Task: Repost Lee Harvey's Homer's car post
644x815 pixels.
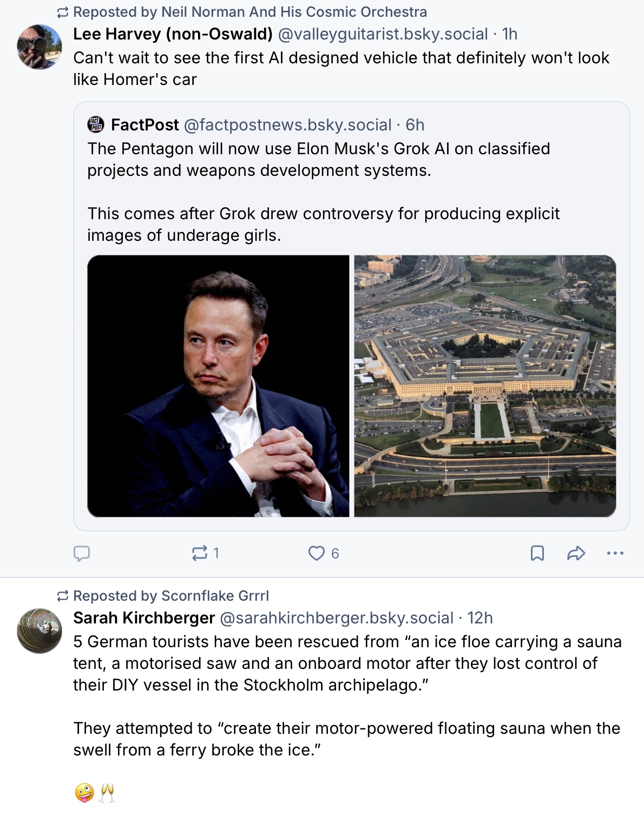Action: point(200,553)
